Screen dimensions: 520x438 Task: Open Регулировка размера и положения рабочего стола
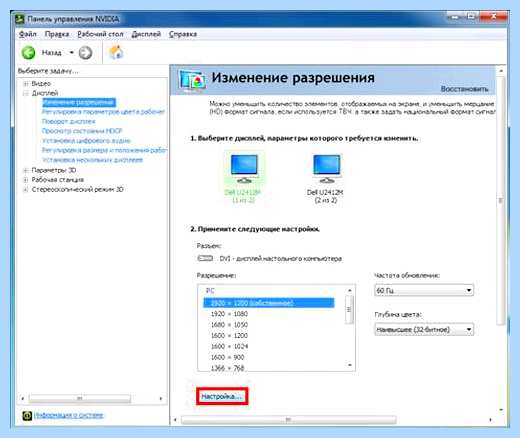point(104,150)
